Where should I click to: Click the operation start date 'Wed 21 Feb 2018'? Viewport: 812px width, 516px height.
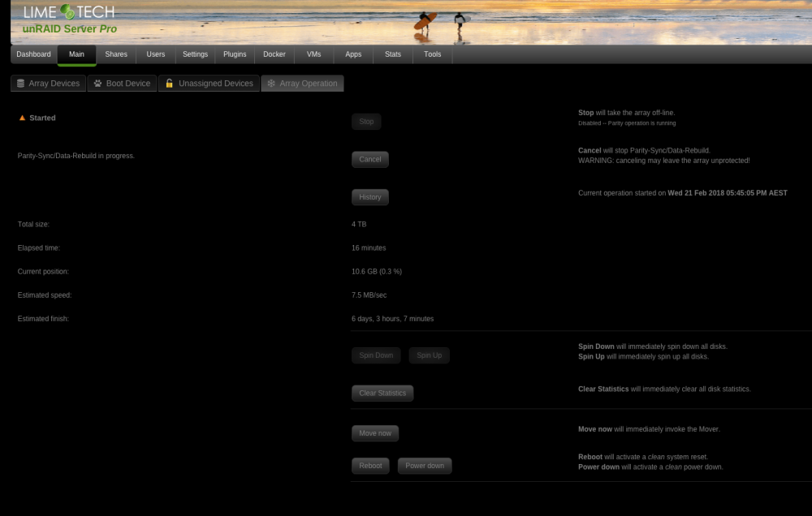pos(696,193)
